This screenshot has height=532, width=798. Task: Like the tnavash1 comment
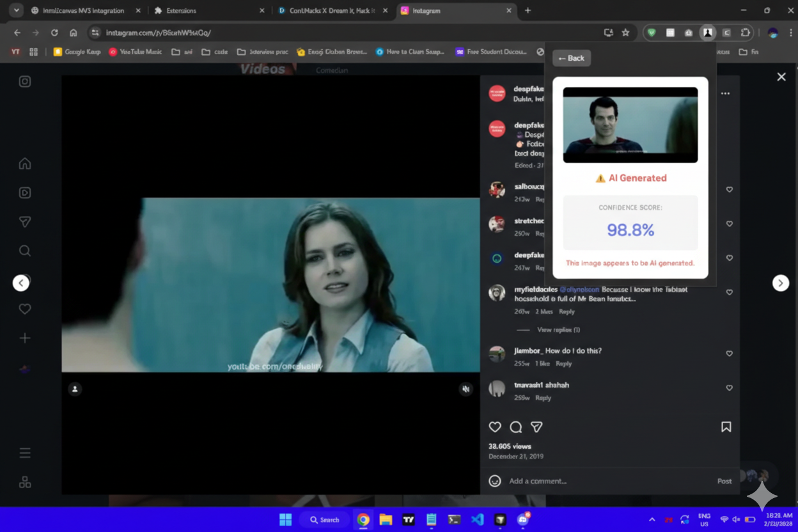point(729,388)
